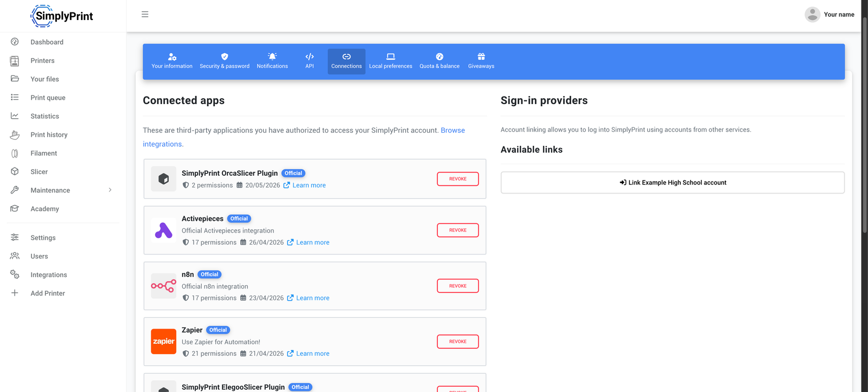868x392 pixels.
Task: Click the Add Printer plus icon
Action: click(x=15, y=293)
